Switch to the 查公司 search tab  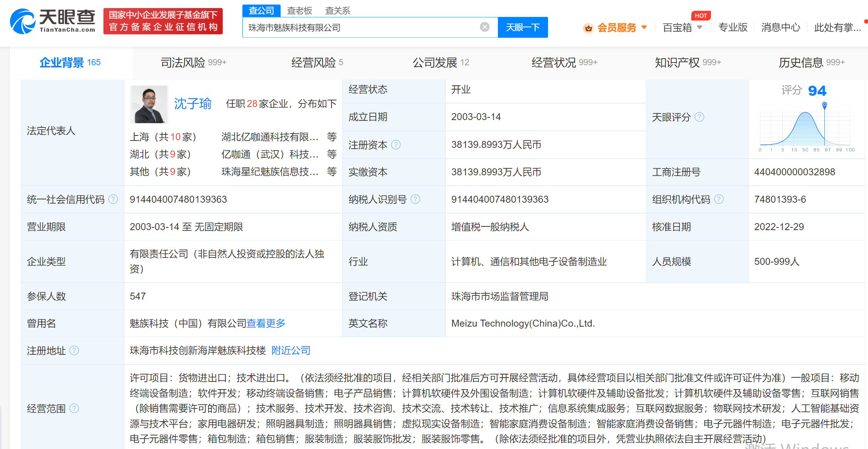(261, 10)
